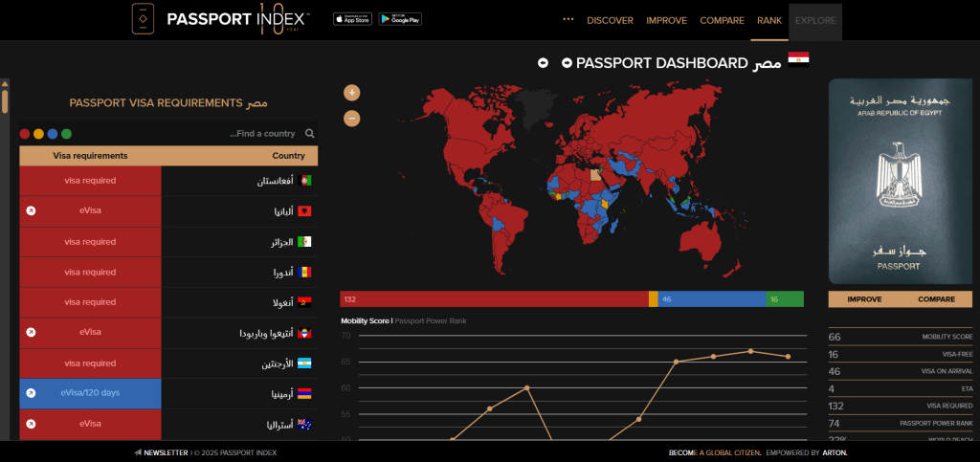Open the NEWSLETTER link in footer

166,452
